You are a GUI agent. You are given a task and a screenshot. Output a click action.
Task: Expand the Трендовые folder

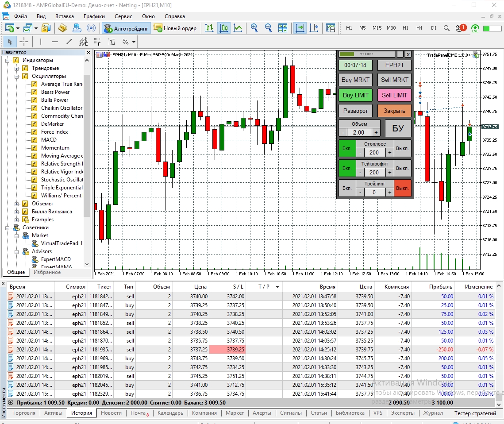[16, 68]
